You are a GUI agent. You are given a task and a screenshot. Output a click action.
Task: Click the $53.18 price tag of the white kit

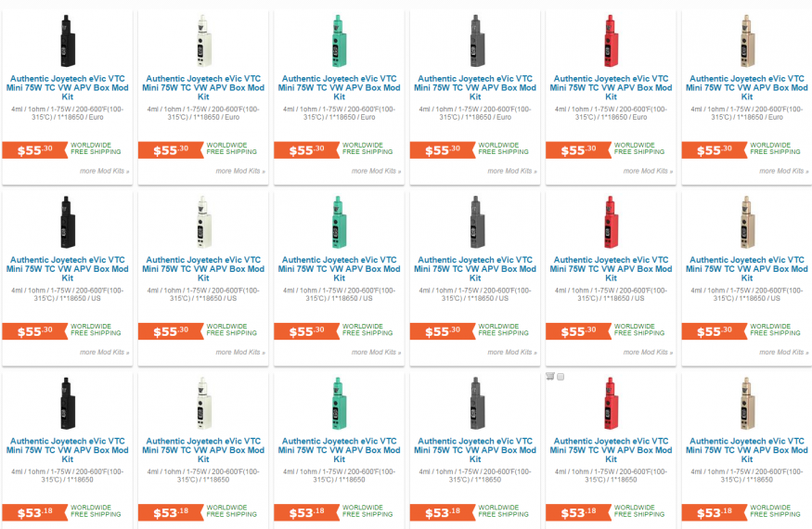click(x=171, y=513)
